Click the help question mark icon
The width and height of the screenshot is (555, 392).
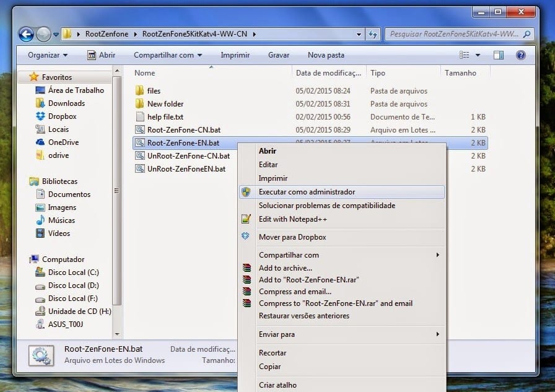[x=520, y=55]
